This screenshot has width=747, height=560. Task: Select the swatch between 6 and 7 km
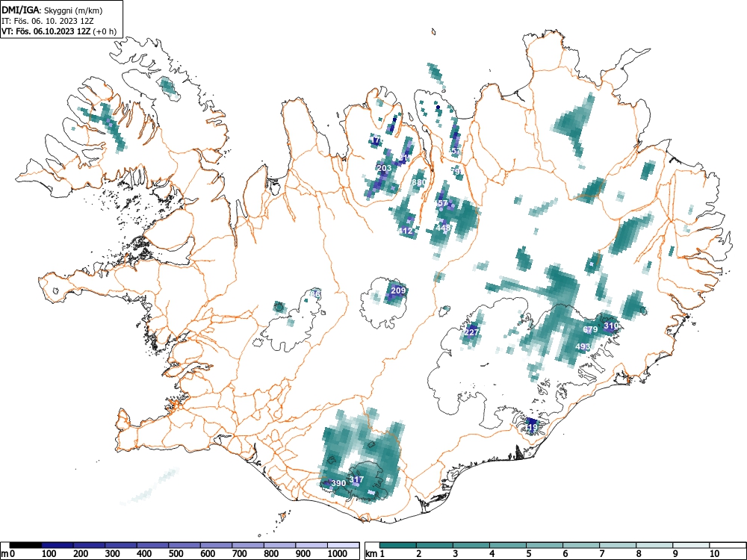(581, 545)
